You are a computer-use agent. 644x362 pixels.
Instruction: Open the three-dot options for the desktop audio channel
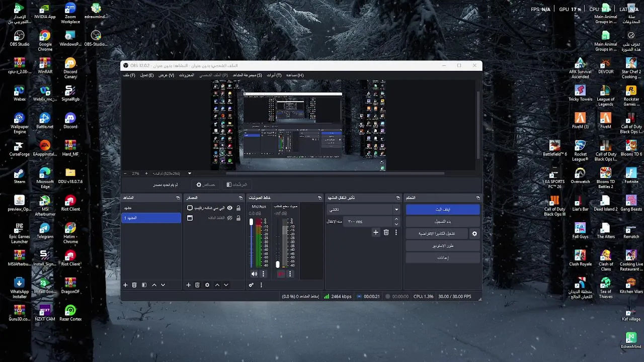[290, 274]
